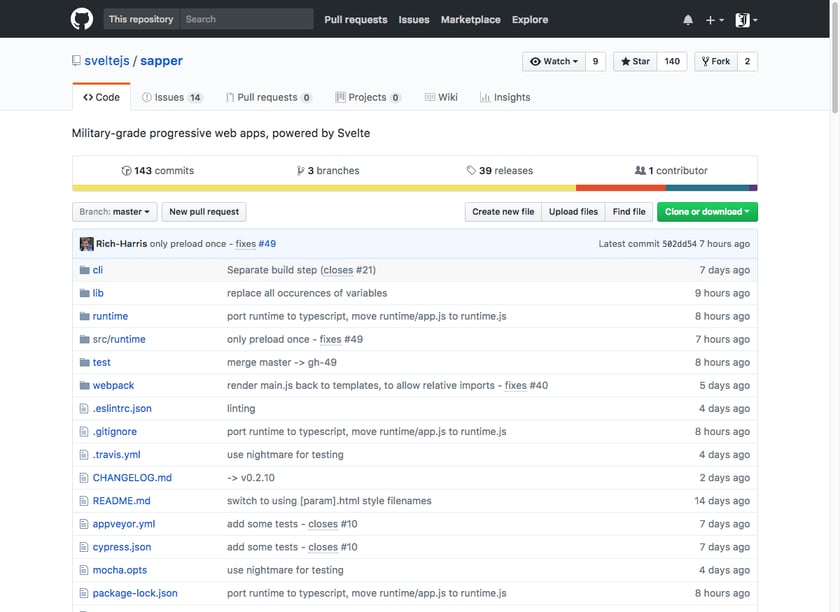Open Explore in top navigation
This screenshot has width=840, height=612.
[x=530, y=20]
